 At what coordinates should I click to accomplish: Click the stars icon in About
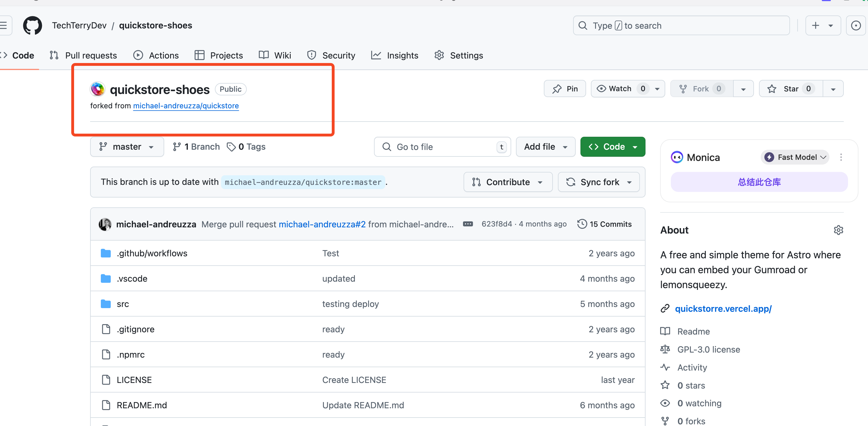(665, 385)
